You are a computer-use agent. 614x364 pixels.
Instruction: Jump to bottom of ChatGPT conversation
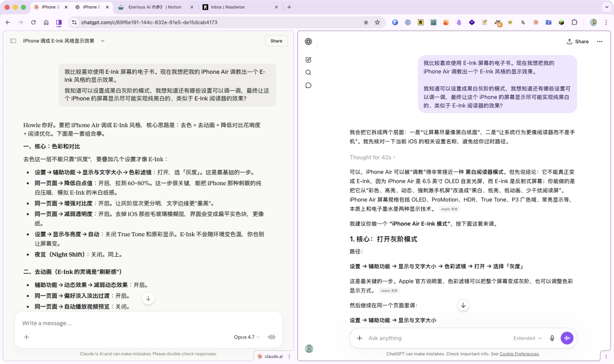(x=463, y=306)
